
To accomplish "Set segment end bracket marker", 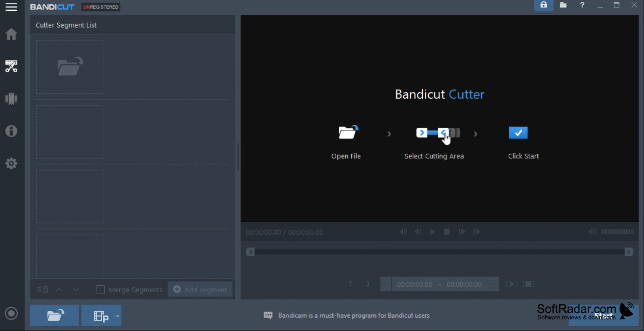I will [x=368, y=284].
